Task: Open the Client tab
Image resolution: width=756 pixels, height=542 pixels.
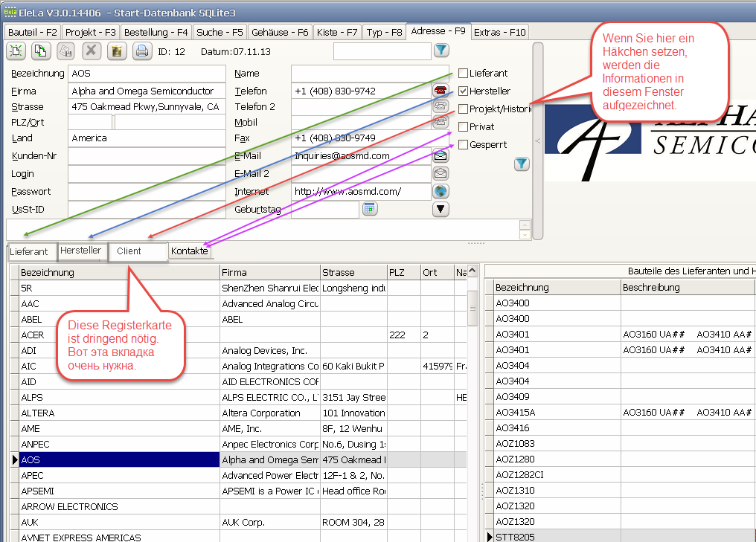Action: 138,251
